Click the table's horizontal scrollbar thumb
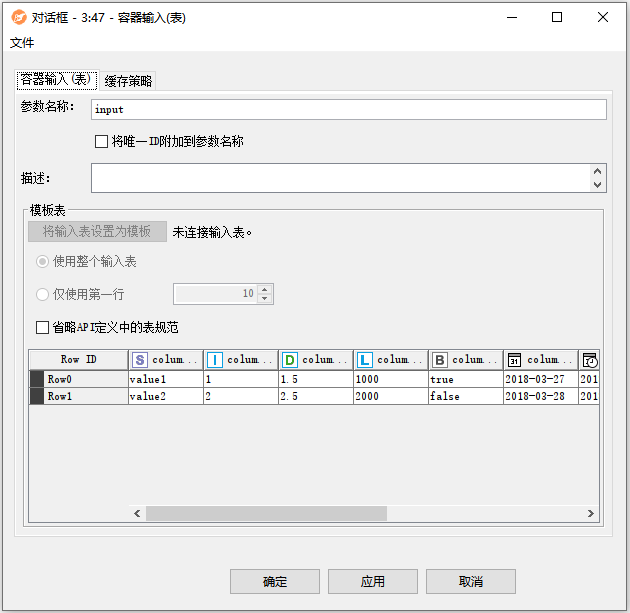 (x=265, y=513)
